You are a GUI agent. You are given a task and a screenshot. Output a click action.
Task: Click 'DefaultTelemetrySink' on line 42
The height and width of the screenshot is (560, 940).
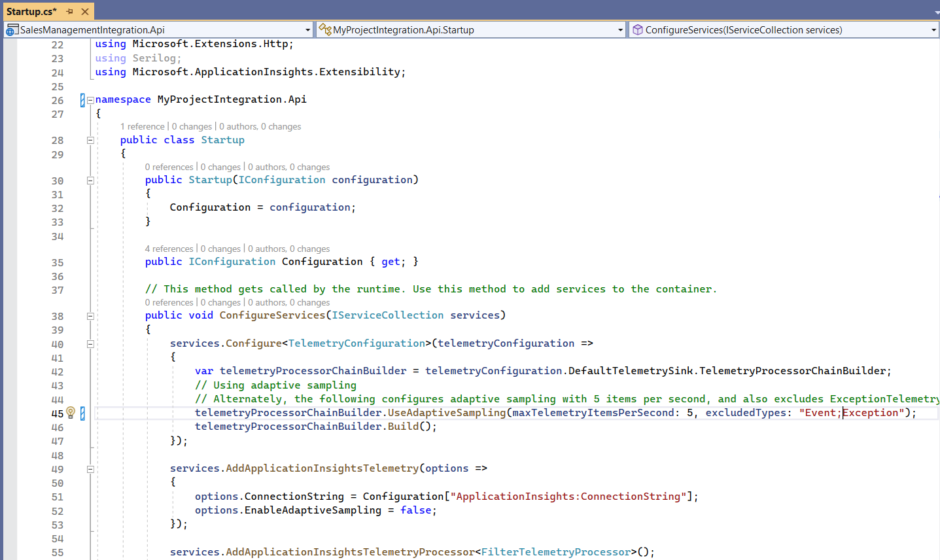pyautogui.click(x=630, y=371)
